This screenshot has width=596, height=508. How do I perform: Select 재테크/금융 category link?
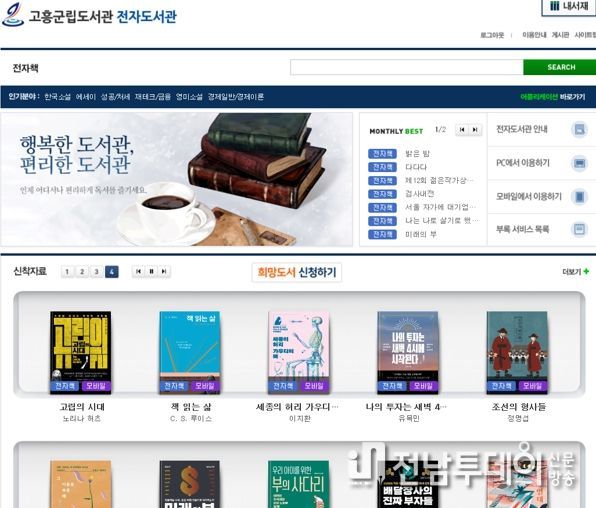tap(152, 97)
